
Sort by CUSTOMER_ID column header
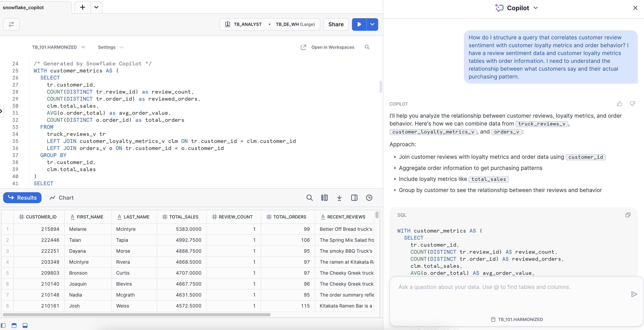click(39, 217)
